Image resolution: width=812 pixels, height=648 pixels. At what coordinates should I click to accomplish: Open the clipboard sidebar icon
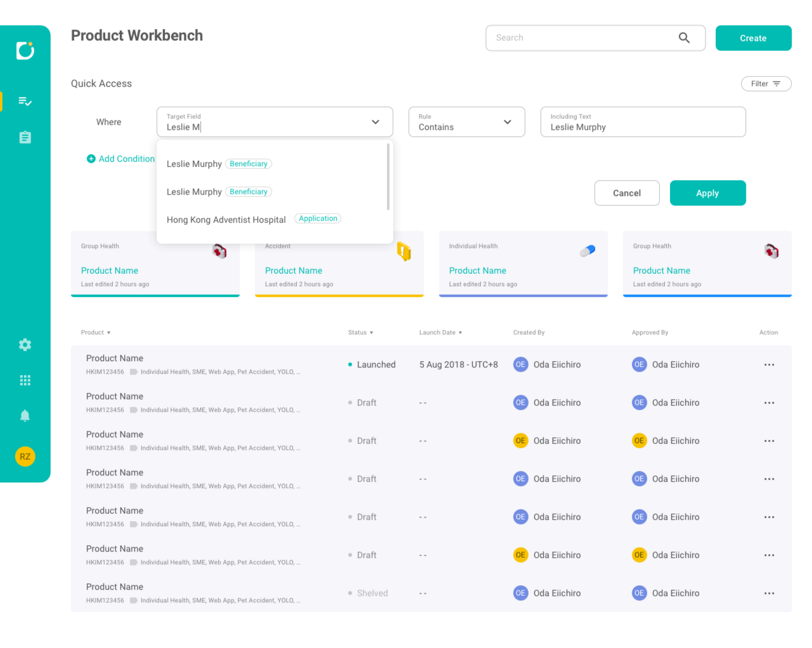[25, 137]
